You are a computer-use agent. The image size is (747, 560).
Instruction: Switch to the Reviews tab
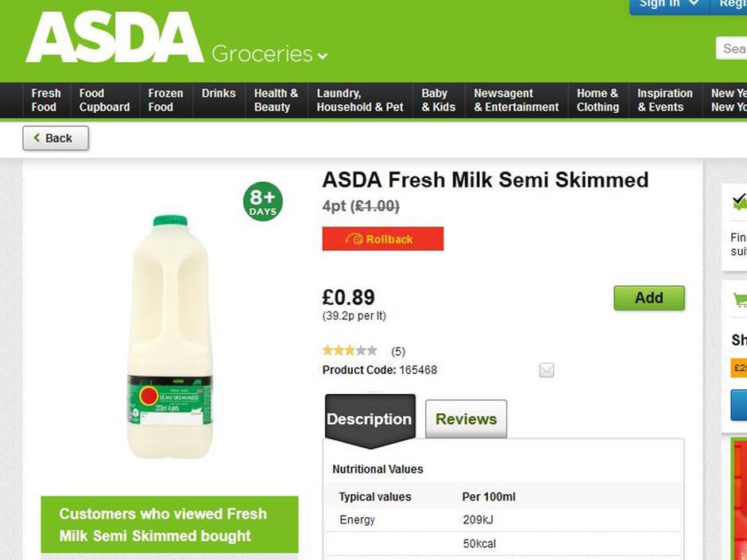466,419
